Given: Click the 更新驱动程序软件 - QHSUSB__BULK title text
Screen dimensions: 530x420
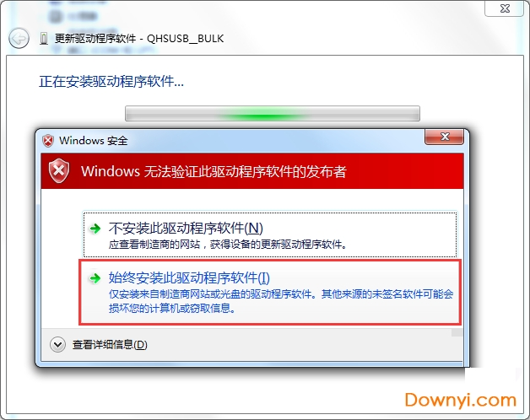Looking at the screenshot, I should coord(139,39).
